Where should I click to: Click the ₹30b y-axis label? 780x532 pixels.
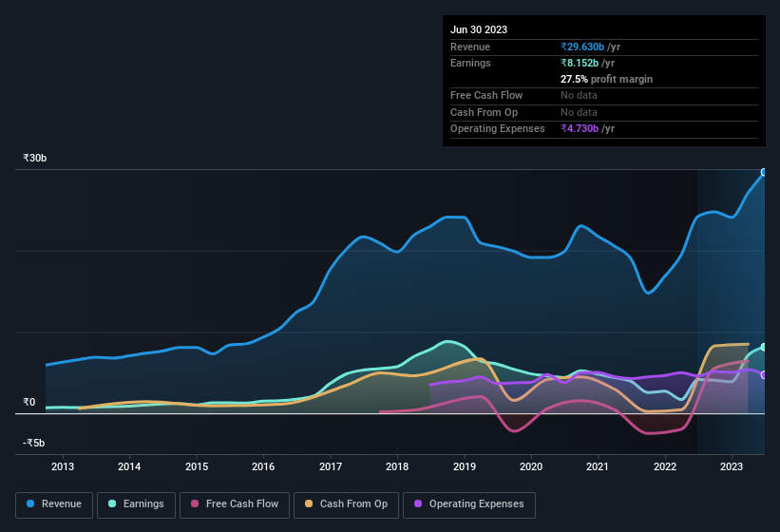point(35,158)
